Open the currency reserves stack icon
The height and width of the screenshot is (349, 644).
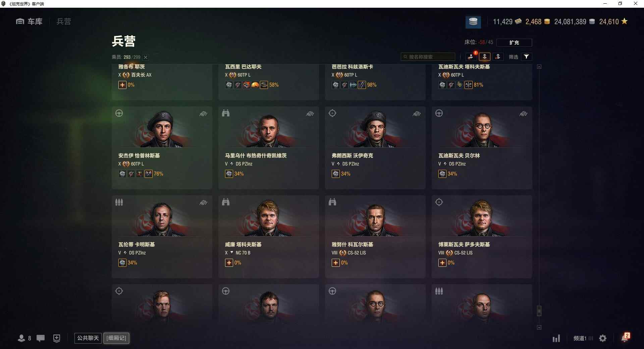(x=473, y=22)
